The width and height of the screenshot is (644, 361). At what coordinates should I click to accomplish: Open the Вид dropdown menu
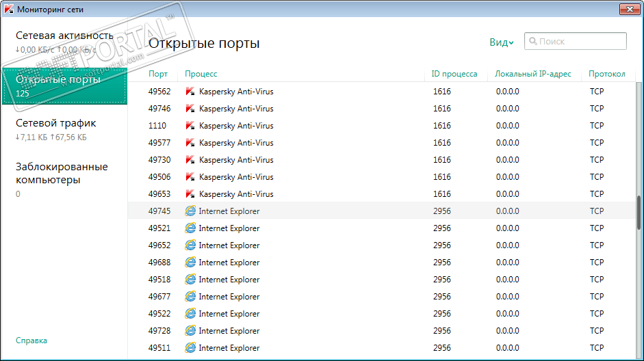pyautogui.click(x=501, y=42)
